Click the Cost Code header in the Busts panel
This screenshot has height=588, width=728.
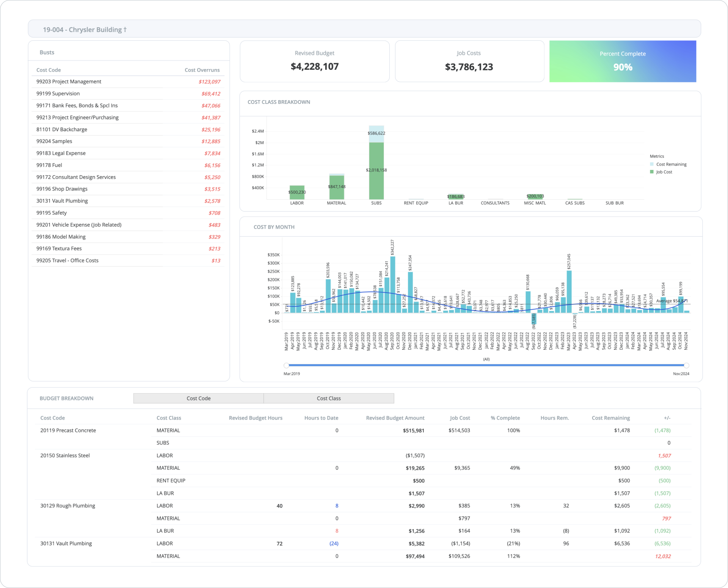click(49, 70)
